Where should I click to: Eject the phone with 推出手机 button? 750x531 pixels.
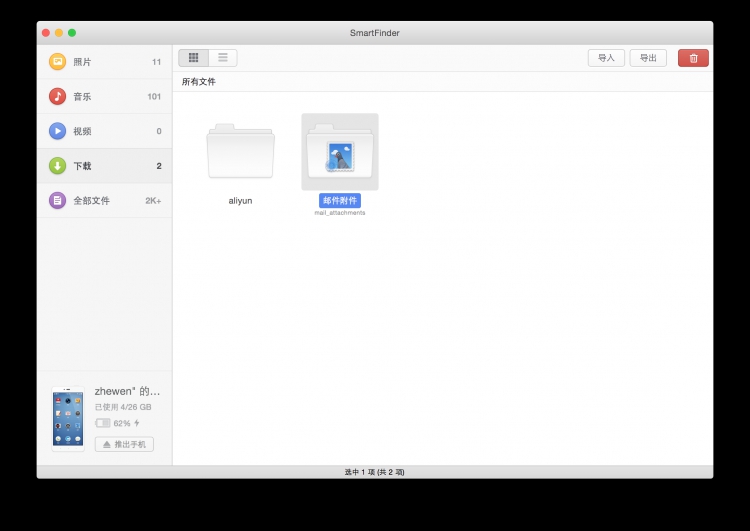click(124, 444)
